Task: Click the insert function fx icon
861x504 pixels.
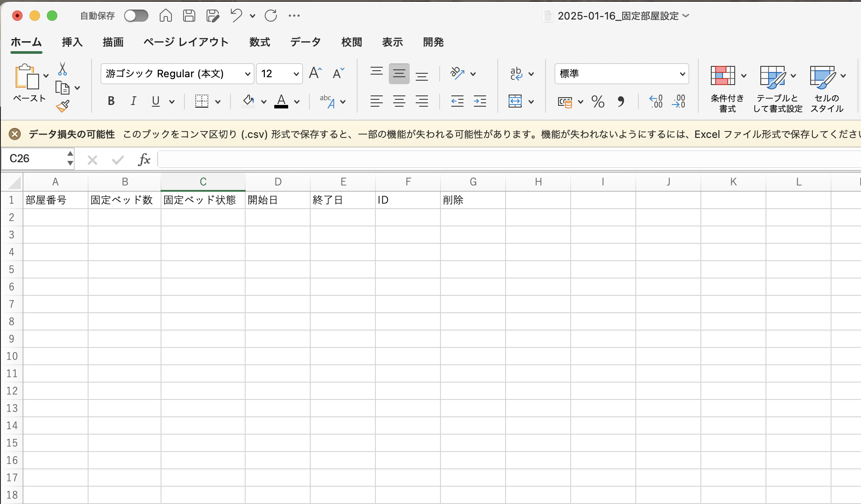Action: (x=144, y=160)
